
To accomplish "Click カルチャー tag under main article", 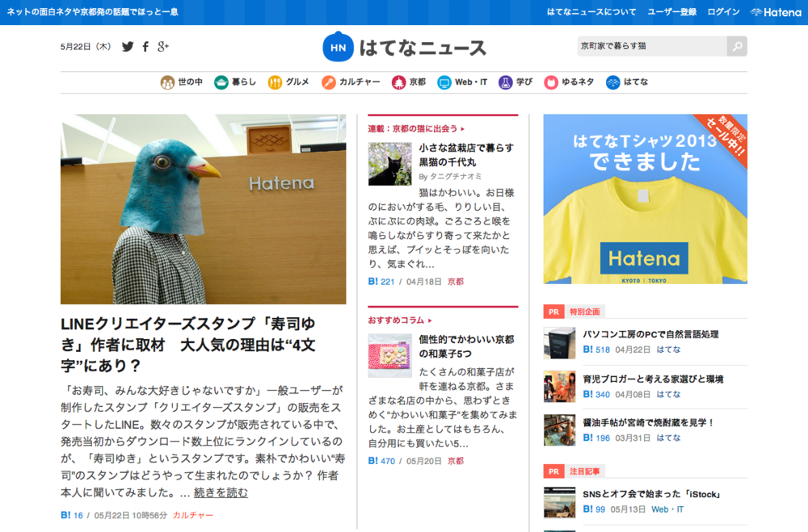I will (x=193, y=515).
